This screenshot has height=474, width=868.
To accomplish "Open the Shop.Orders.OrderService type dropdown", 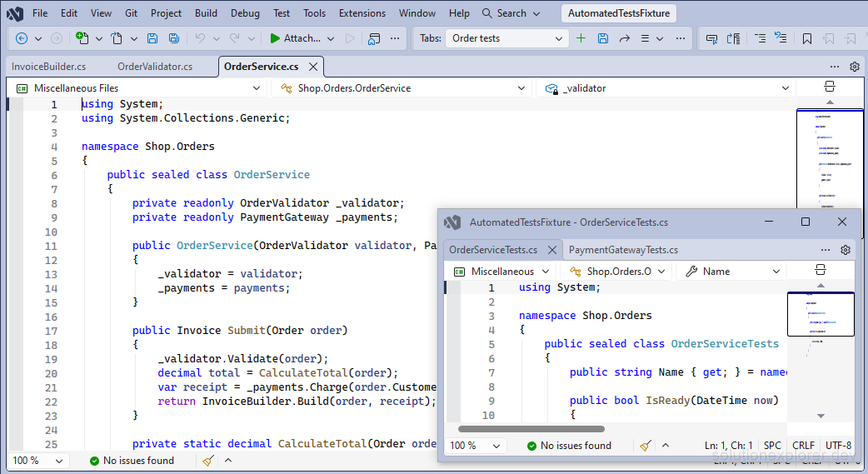I will (402, 88).
